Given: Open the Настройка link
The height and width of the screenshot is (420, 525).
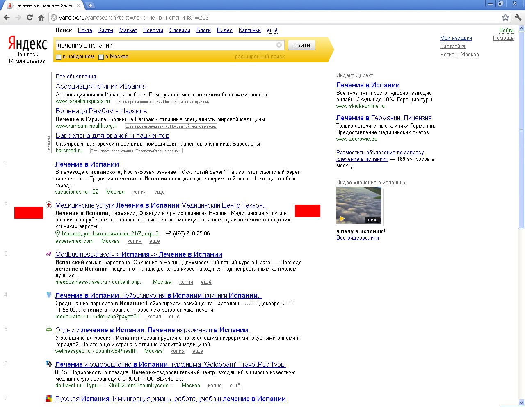Looking at the screenshot, I should 453,46.
